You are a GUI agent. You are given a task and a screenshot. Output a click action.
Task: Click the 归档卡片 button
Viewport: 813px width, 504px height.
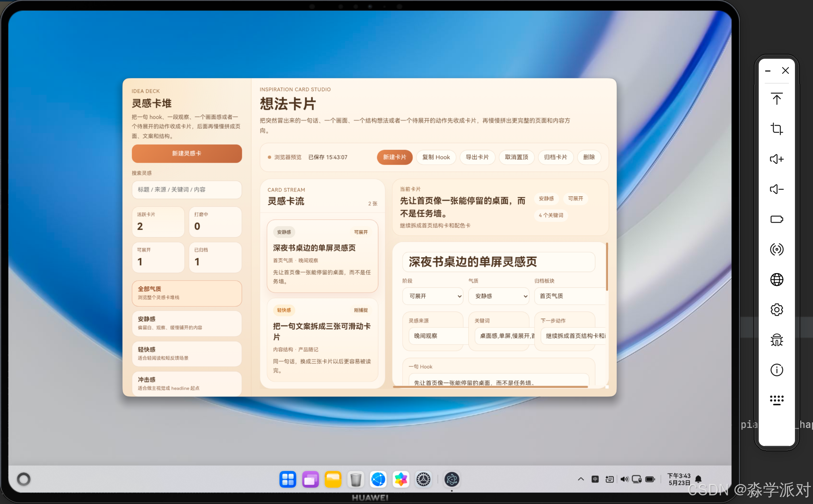click(556, 157)
